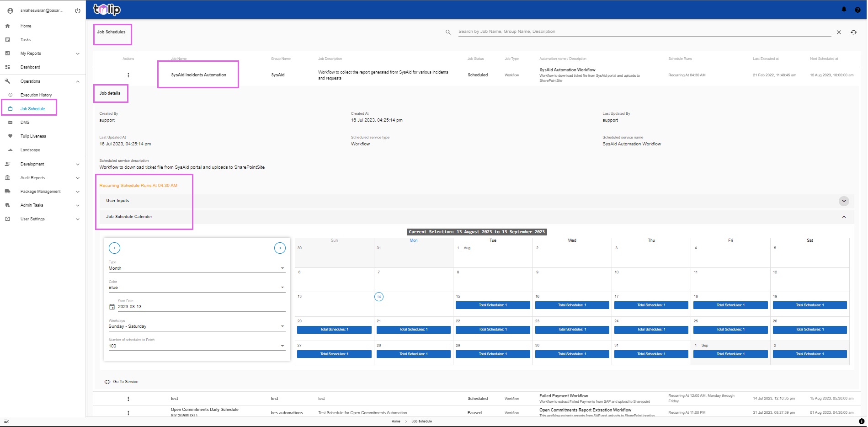Click the Last Executed at column header
The height and width of the screenshot is (427, 868).
(766, 59)
